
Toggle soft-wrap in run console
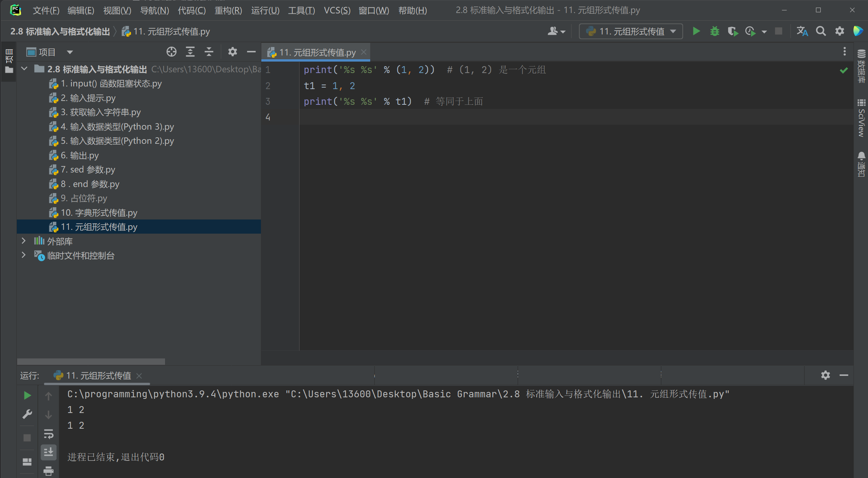coord(49,434)
